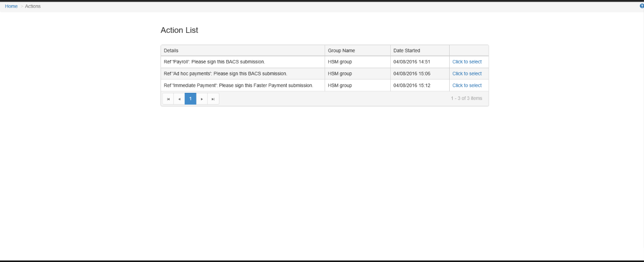Go to previous page of results
Image resolution: width=644 pixels, height=262 pixels.
pos(179,99)
